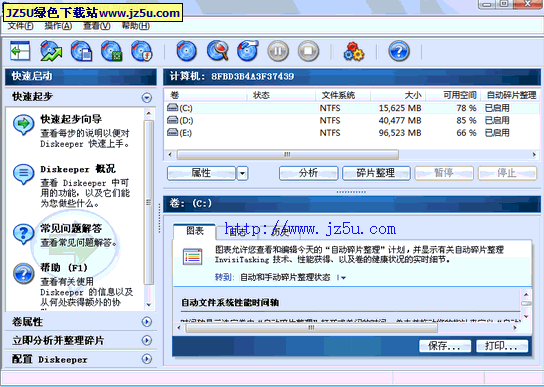Click the 自动碎片整理 column header
544x387 pixels.
point(511,95)
